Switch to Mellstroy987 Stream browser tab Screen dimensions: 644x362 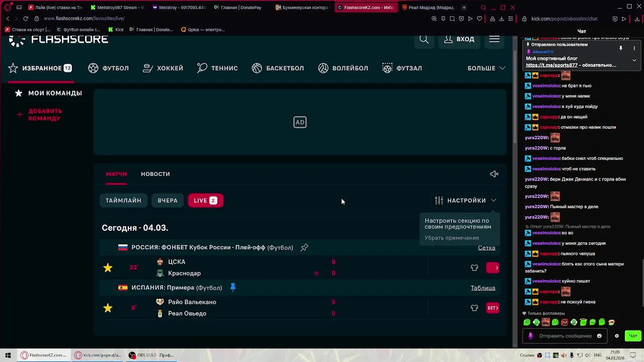(x=117, y=8)
